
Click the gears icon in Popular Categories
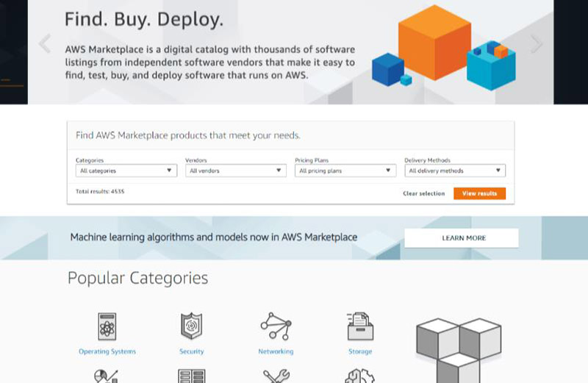click(x=359, y=376)
